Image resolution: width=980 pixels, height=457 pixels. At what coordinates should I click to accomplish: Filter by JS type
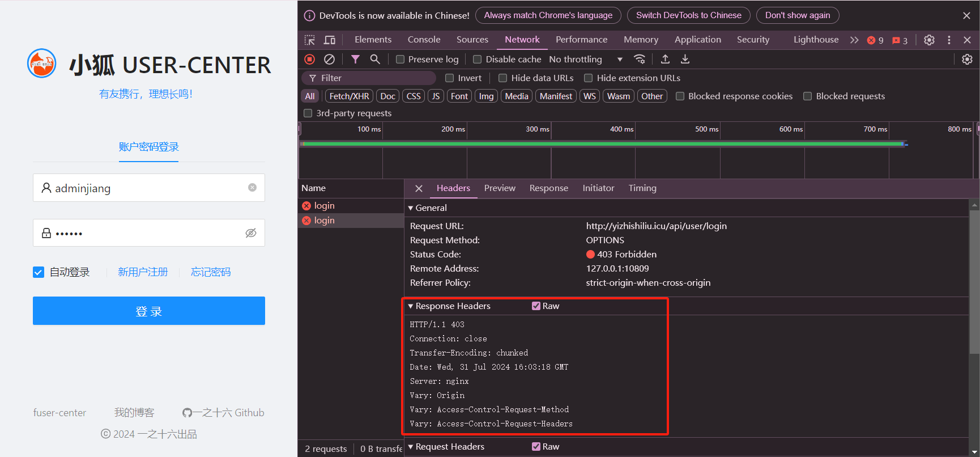(436, 96)
